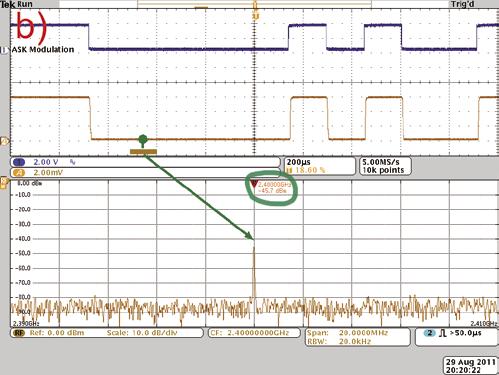Click the green spectrum time handle
Image resolution: width=499 pixels, height=375 pixels.
pyautogui.click(x=143, y=140)
